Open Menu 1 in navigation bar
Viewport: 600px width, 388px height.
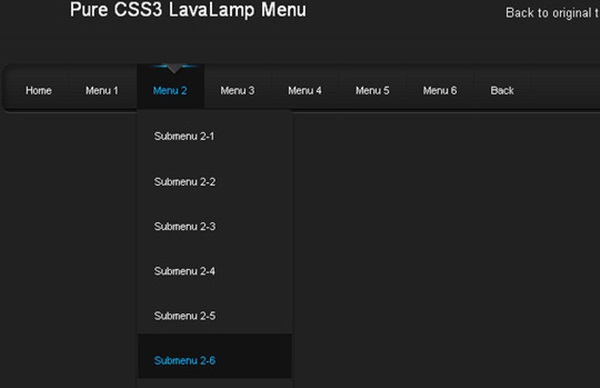point(102,91)
